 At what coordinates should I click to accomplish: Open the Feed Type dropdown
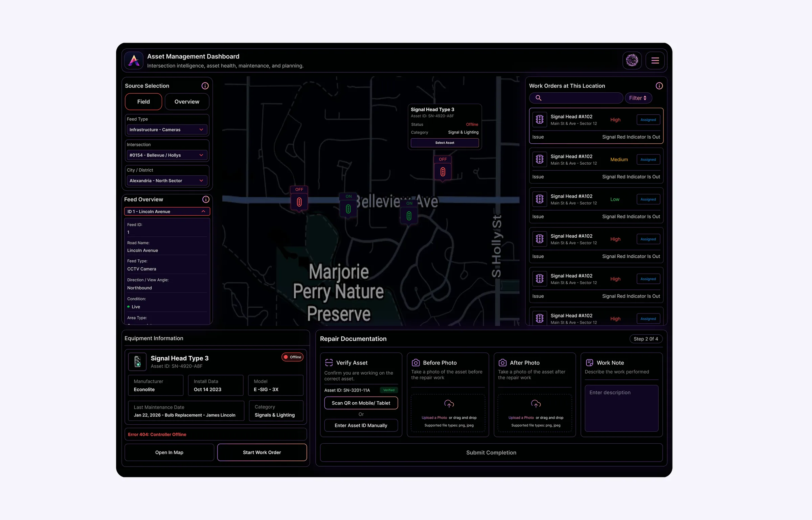pyautogui.click(x=167, y=130)
